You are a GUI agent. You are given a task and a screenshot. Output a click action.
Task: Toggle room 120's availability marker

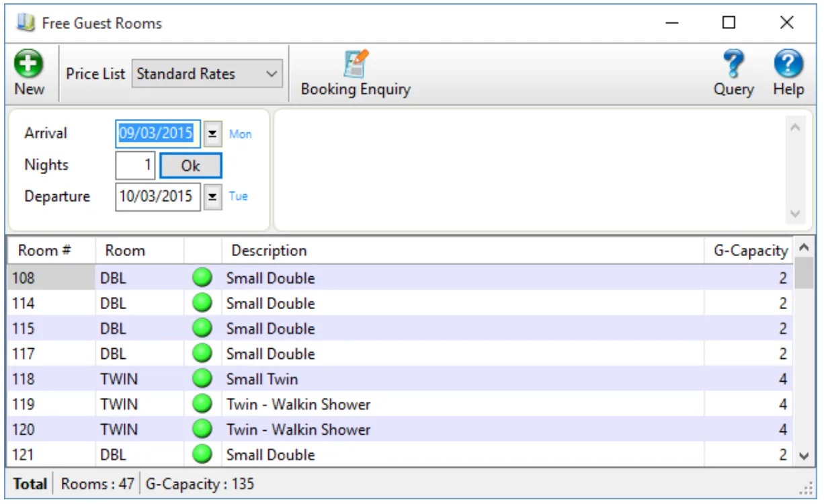(201, 429)
